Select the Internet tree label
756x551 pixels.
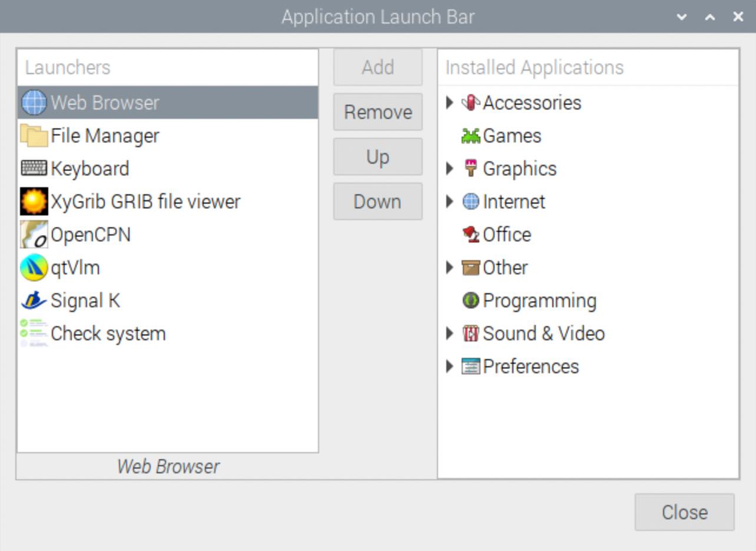(514, 201)
